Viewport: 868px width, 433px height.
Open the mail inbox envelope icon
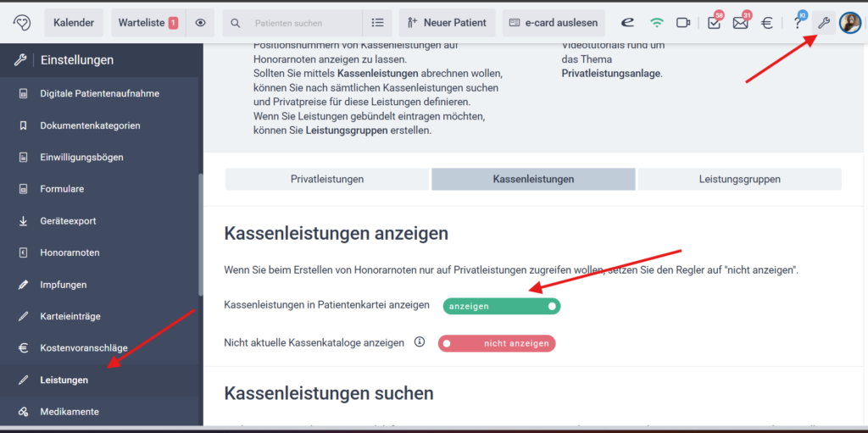coord(740,23)
